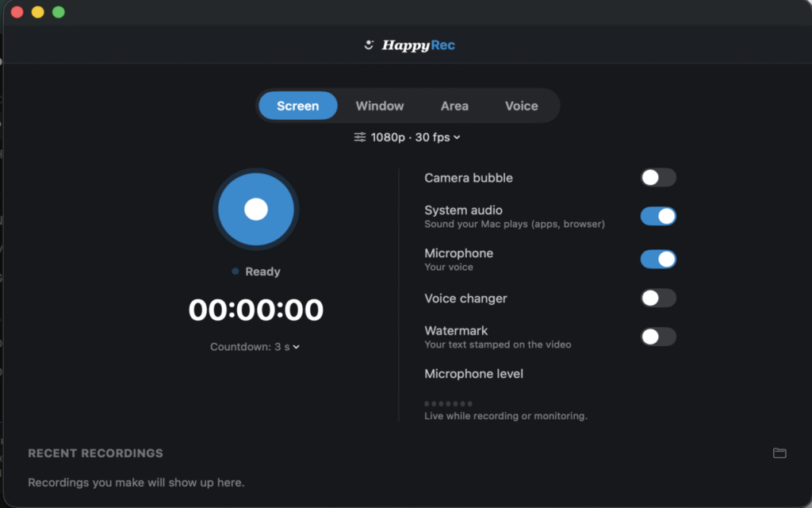Click the RECENT RECORDINGS heading
Image resolution: width=812 pixels, height=508 pixels.
pyautogui.click(x=95, y=453)
